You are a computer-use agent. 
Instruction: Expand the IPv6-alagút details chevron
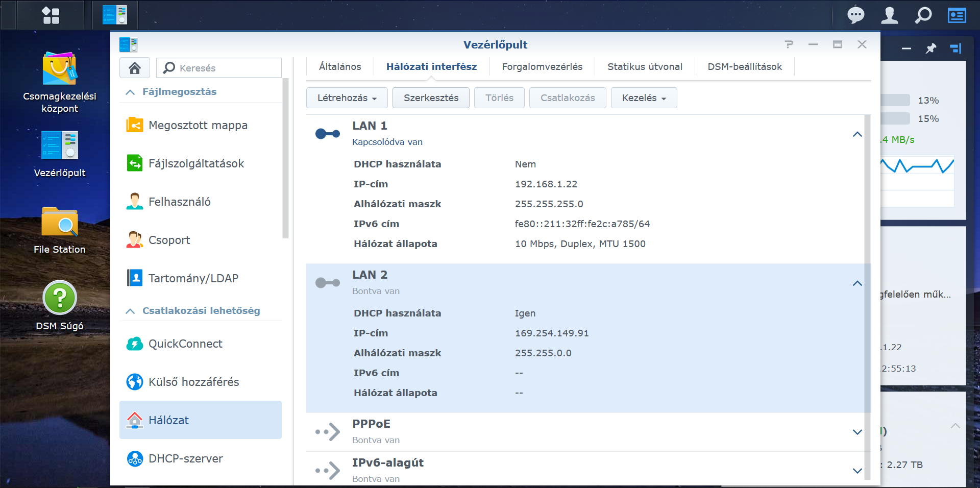[x=857, y=471]
